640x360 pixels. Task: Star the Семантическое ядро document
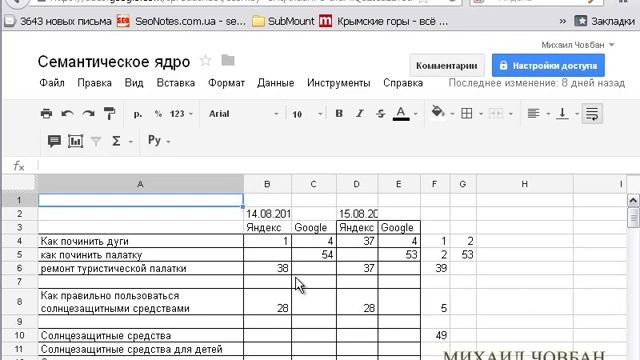pyautogui.click(x=206, y=61)
